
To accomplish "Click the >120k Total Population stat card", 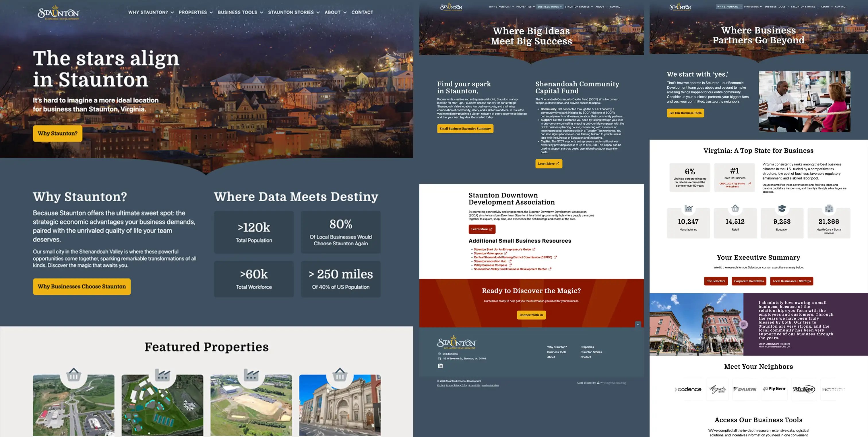I will click(x=254, y=232).
